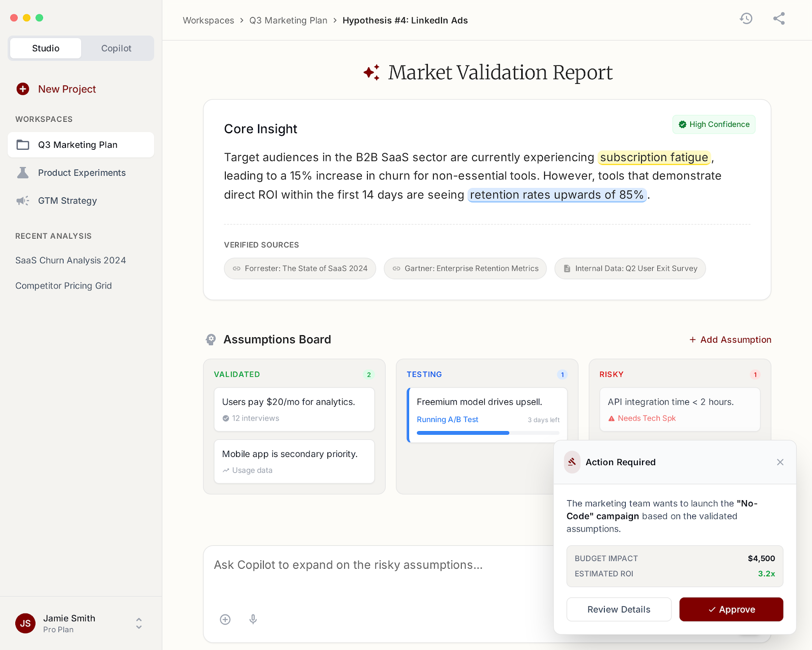Image resolution: width=812 pixels, height=650 pixels.
Task: Click the GTM Strategy megaphone icon
Action: click(x=22, y=201)
